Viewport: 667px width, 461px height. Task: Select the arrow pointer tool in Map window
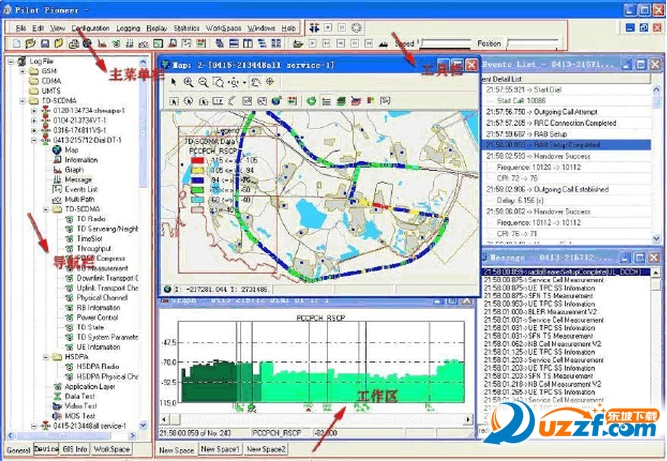coord(174,82)
